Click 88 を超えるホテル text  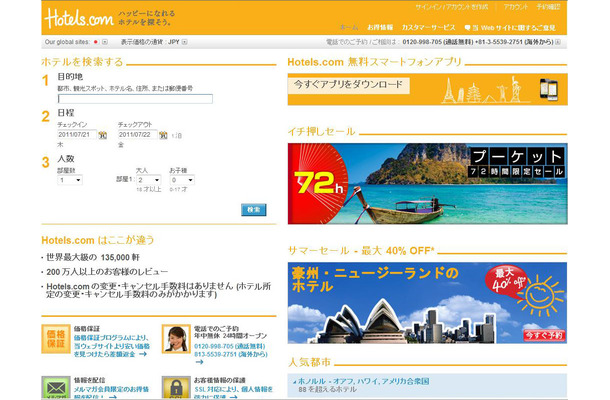pyautogui.click(x=327, y=389)
